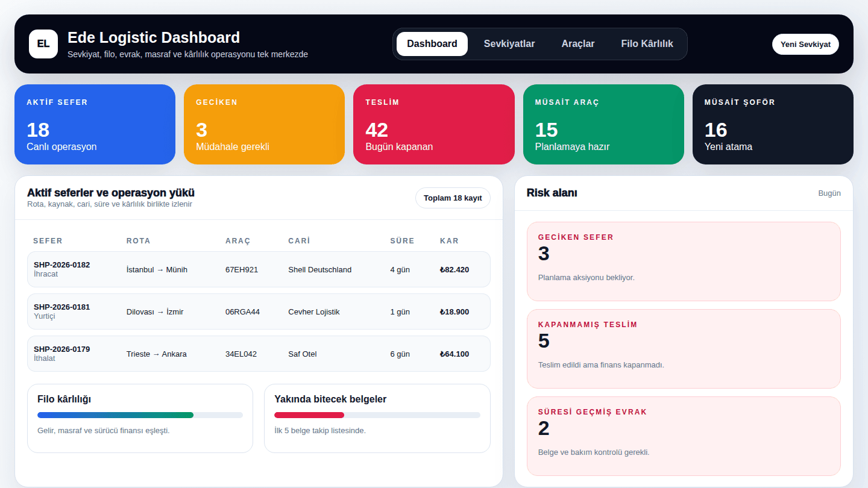Select the Teslim stat card
Image resolution: width=868 pixels, height=488 pixels.
pyautogui.click(x=434, y=124)
